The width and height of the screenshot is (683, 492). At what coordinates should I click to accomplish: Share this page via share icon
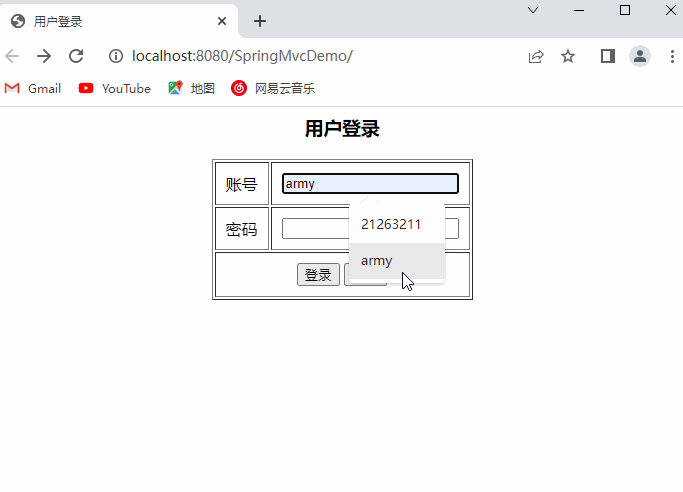[536, 56]
